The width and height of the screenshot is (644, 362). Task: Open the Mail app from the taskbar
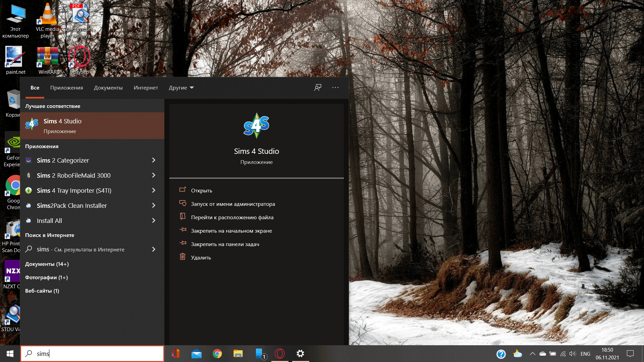tap(197, 354)
